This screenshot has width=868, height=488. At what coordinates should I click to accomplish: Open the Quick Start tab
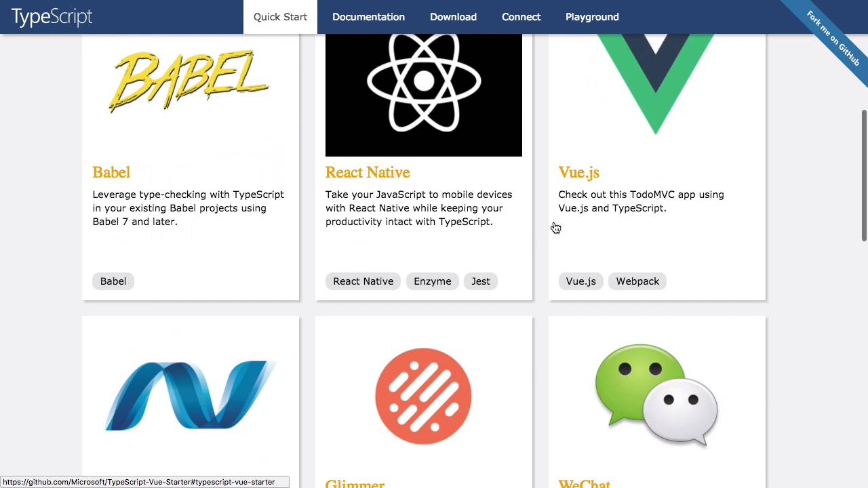point(280,17)
